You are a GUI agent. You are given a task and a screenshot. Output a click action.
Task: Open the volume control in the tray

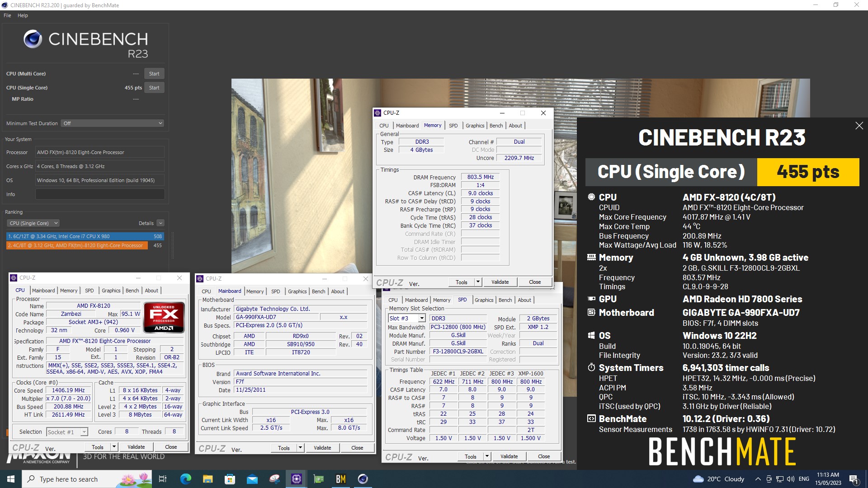[x=791, y=479]
